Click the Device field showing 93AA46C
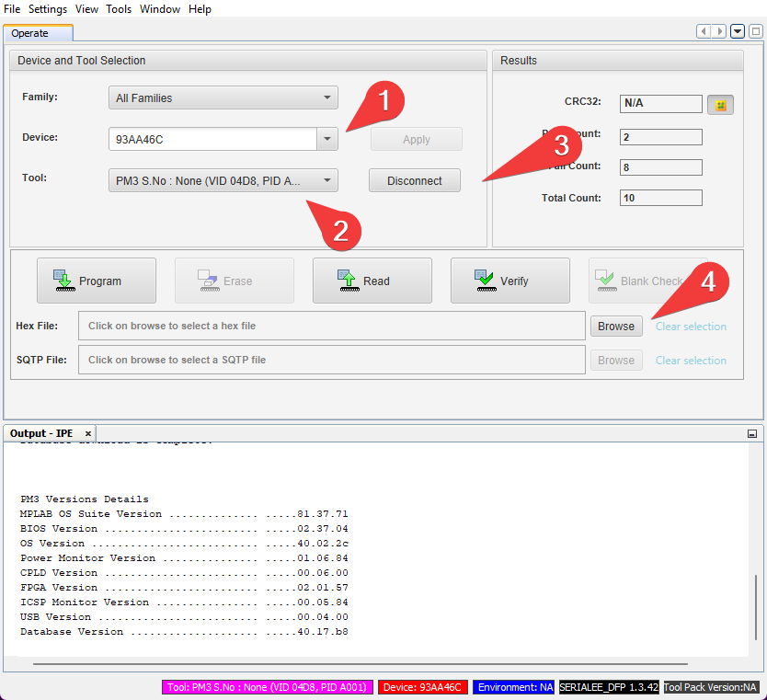This screenshot has height=700, width=767. [212, 140]
